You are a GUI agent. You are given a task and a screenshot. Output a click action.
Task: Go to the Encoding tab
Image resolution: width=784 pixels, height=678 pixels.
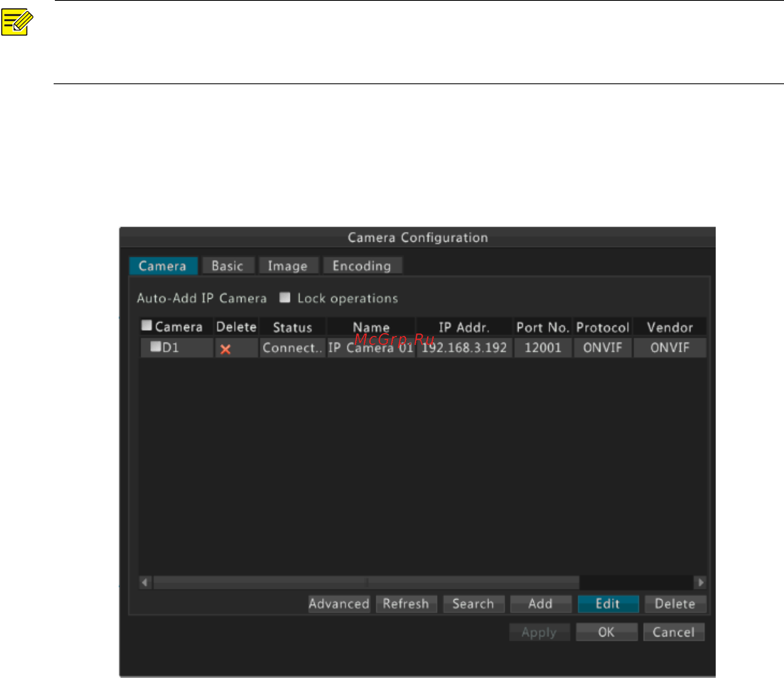click(362, 266)
